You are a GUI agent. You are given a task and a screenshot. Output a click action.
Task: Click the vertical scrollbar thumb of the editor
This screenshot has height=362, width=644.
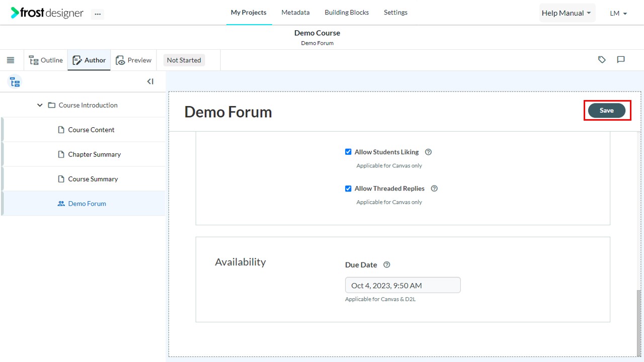639,323
